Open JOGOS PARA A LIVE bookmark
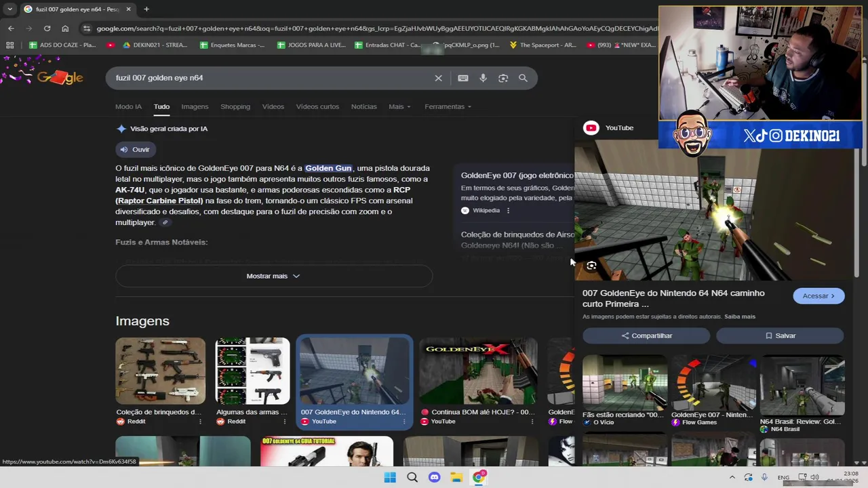The height and width of the screenshot is (488, 868). tap(312, 45)
